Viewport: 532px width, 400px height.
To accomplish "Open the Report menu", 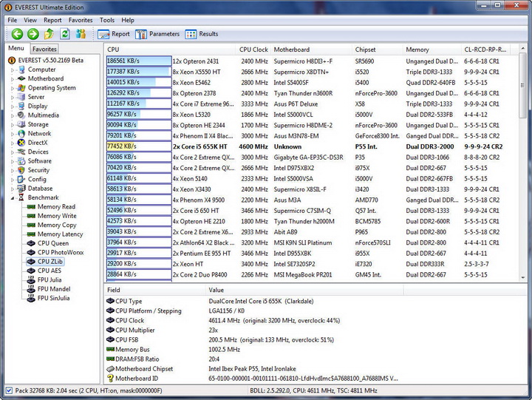I will click(52, 21).
